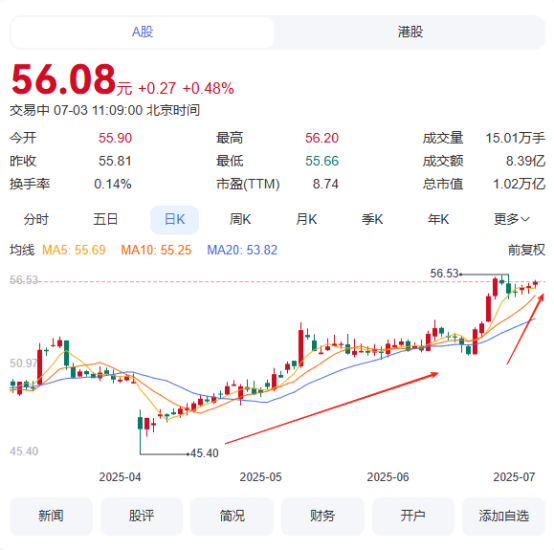Click the 2025-06 date axis label

pyautogui.click(x=388, y=477)
